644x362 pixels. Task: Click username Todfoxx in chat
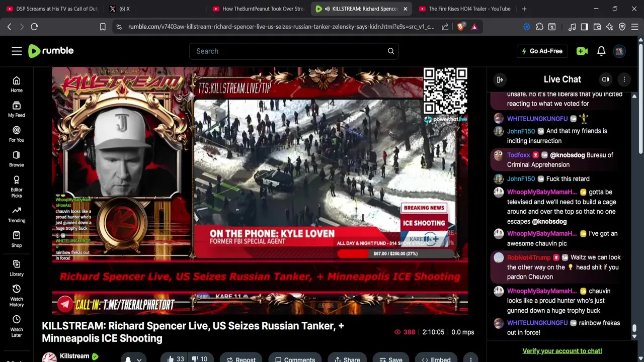(x=518, y=155)
